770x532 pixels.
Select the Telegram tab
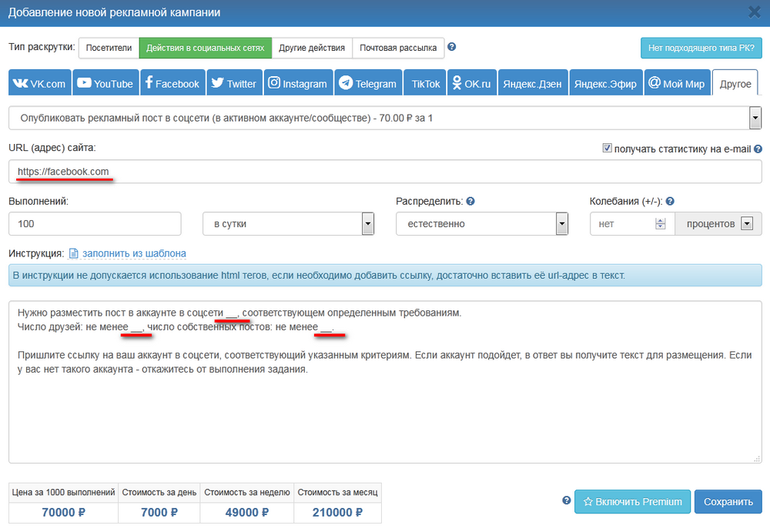[368, 83]
